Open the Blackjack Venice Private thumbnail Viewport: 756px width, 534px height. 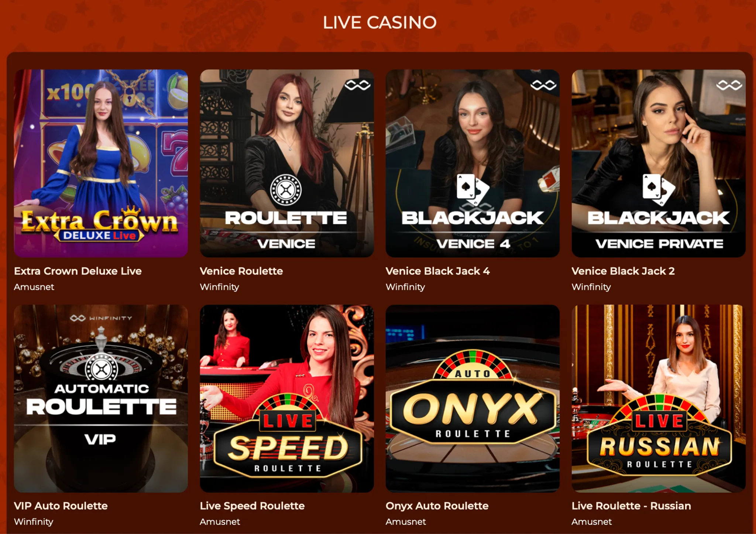point(659,163)
